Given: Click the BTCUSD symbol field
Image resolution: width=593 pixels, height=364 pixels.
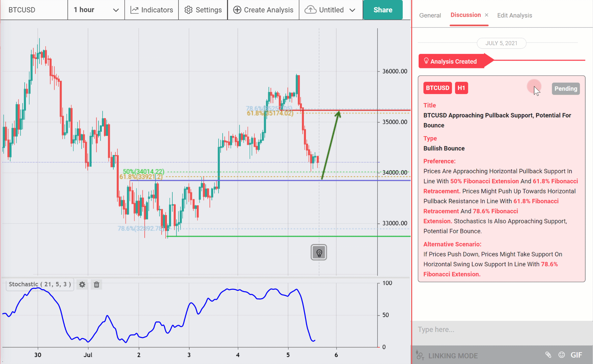Looking at the screenshot, I should coord(34,10).
